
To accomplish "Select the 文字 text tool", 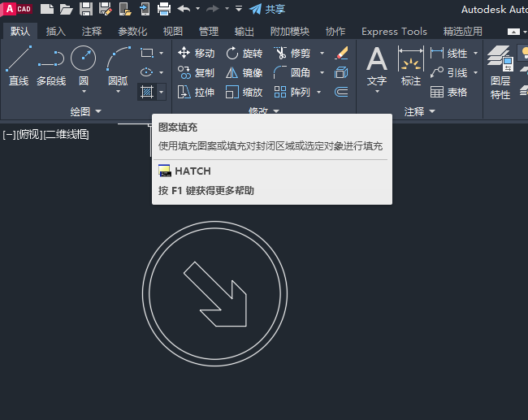I will point(377,66).
